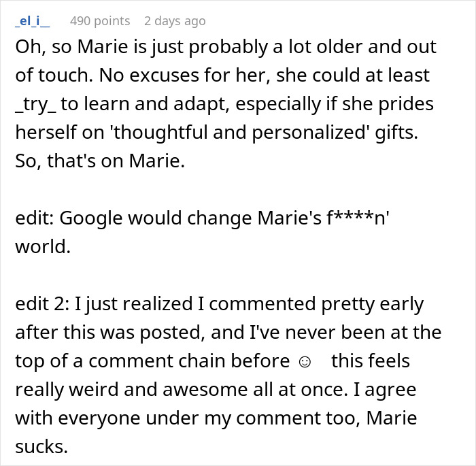Click the final word 'sucks.'
Image resolution: width=476 pixels, height=466 pixels.
[x=41, y=447]
